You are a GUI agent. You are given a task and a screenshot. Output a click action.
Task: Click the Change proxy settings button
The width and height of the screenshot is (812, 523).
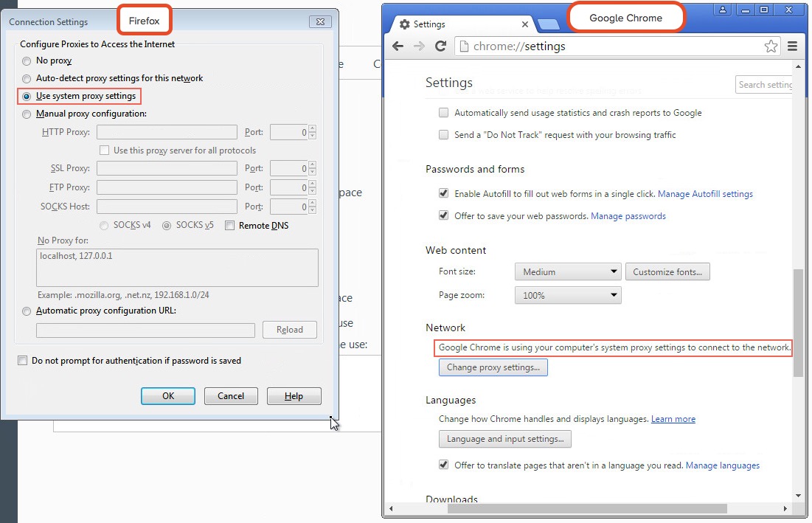click(493, 367)
